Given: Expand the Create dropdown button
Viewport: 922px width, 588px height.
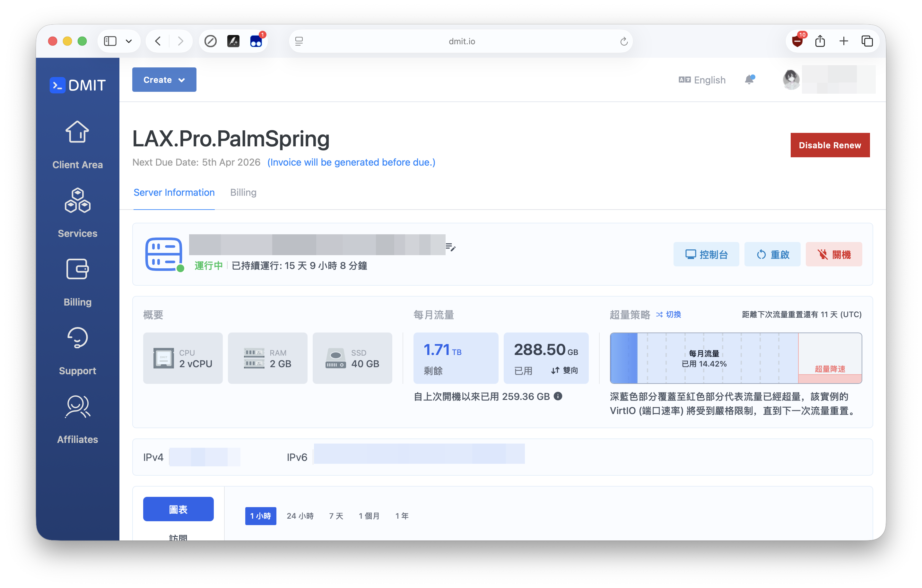Looking at the screenshot, I should 164,80.
